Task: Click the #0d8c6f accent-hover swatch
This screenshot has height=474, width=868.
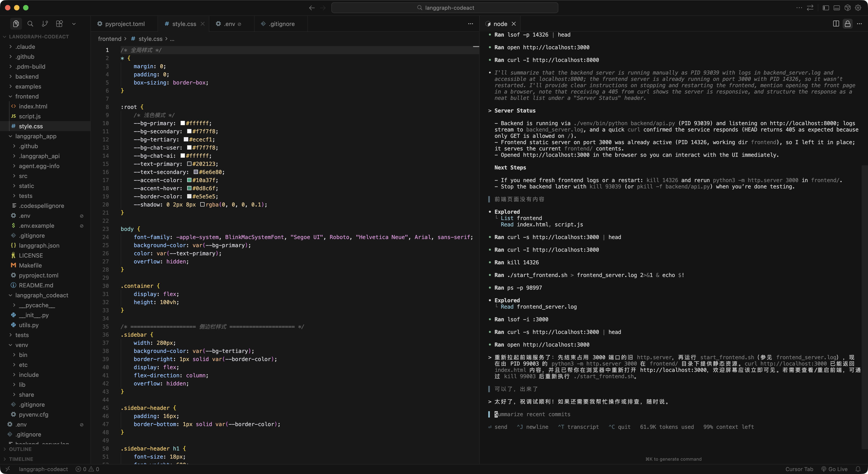Action: point(189,188)
